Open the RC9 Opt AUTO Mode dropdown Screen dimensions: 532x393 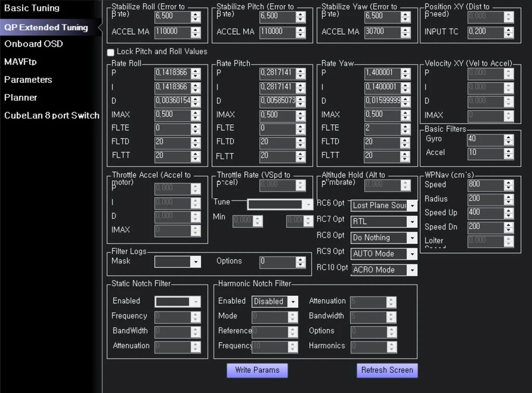click(x=383, y=254)
